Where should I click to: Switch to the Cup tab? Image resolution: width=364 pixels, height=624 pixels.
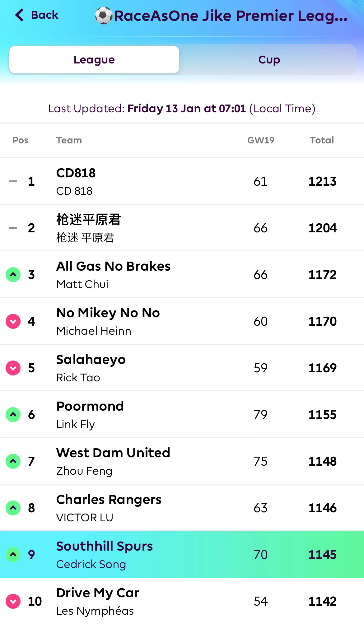tap(269, 60)
